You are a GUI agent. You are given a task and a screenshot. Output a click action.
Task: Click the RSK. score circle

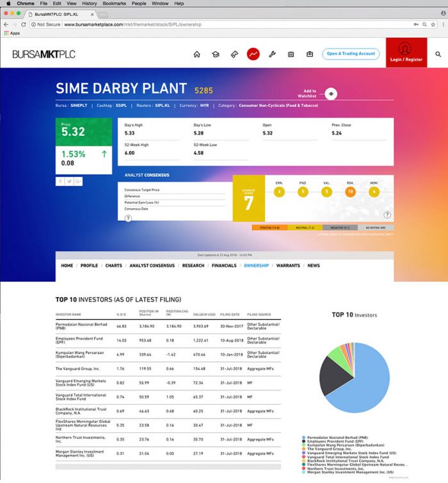tap(350, 192)
